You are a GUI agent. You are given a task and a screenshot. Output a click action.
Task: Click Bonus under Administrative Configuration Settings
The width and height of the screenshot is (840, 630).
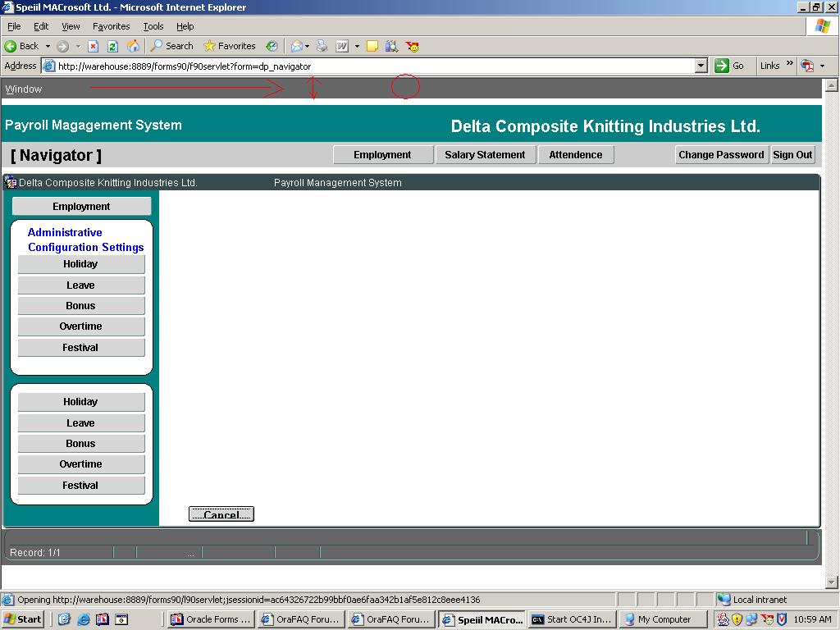tap(81, 306)
